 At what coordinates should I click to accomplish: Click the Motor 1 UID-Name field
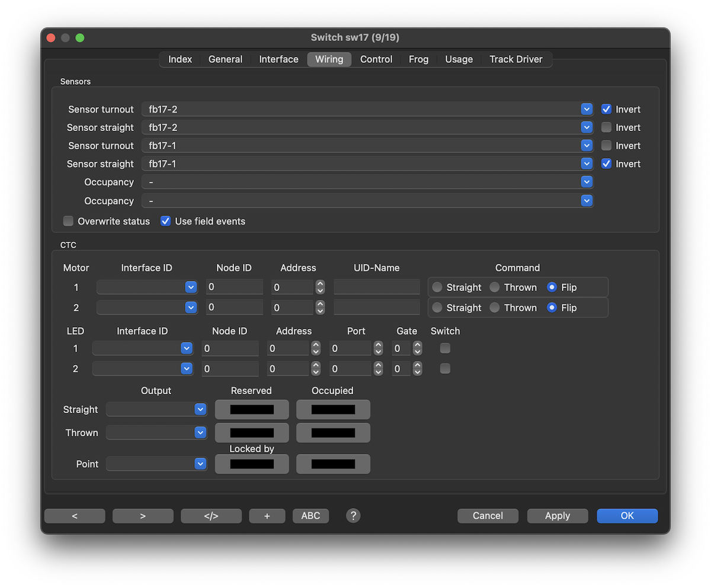pyautogui.click(x=376, y=287)
